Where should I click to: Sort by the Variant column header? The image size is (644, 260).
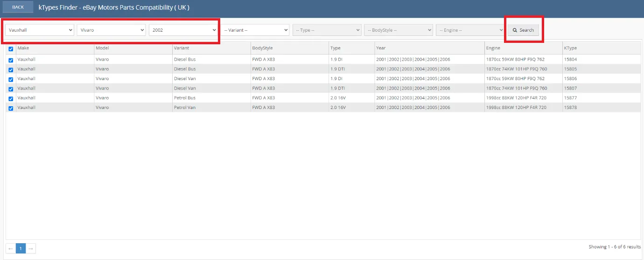(211, 48)
